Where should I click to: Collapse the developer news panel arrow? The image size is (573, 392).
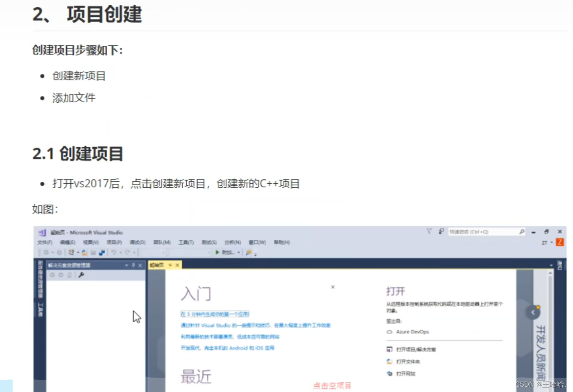tap(533, 313)
